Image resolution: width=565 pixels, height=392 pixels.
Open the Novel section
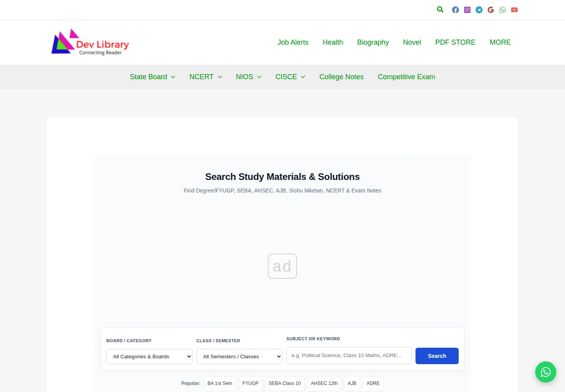[x=412, y=42]
